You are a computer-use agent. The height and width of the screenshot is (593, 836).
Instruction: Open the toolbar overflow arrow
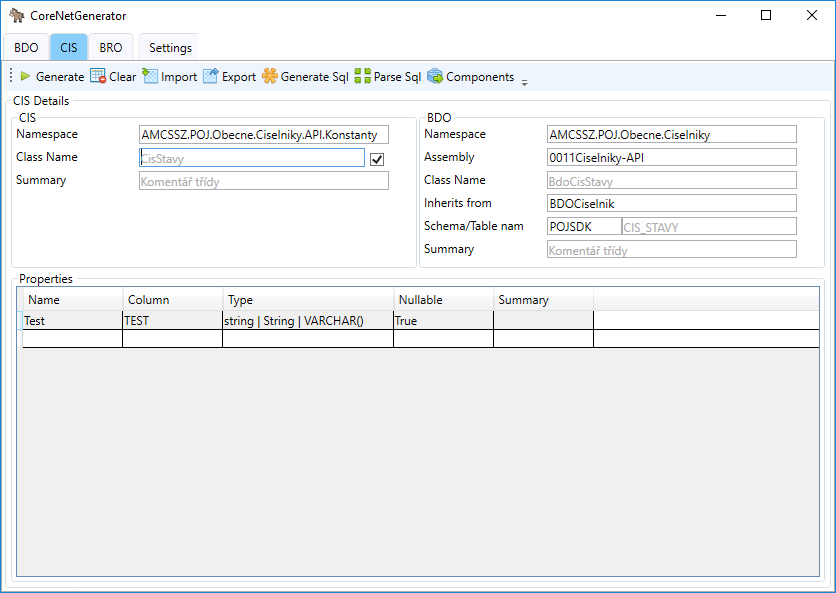click(x=525, y=83)
